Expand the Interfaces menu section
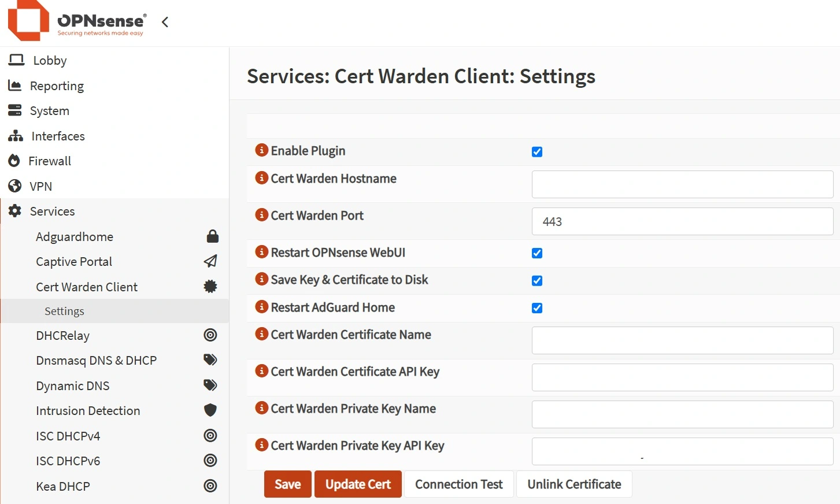840x504 pixels. click(x=57, y=136)
